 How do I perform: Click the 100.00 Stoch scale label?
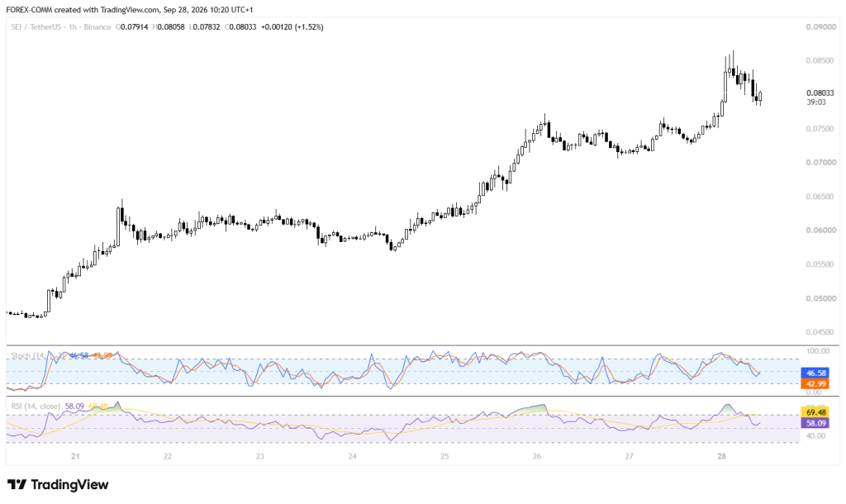click(x=818, y=351)
